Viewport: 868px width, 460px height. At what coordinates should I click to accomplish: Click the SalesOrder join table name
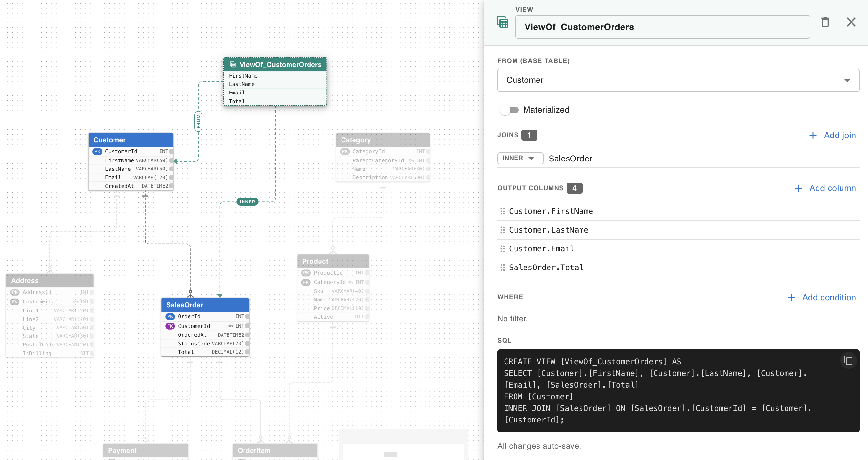tap(570, 159)
